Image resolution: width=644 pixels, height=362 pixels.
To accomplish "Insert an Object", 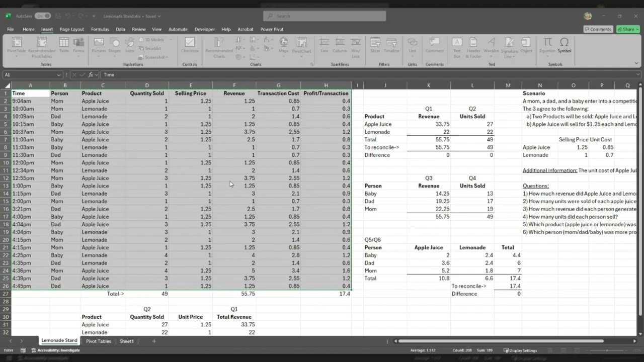I will coord(526,45).
